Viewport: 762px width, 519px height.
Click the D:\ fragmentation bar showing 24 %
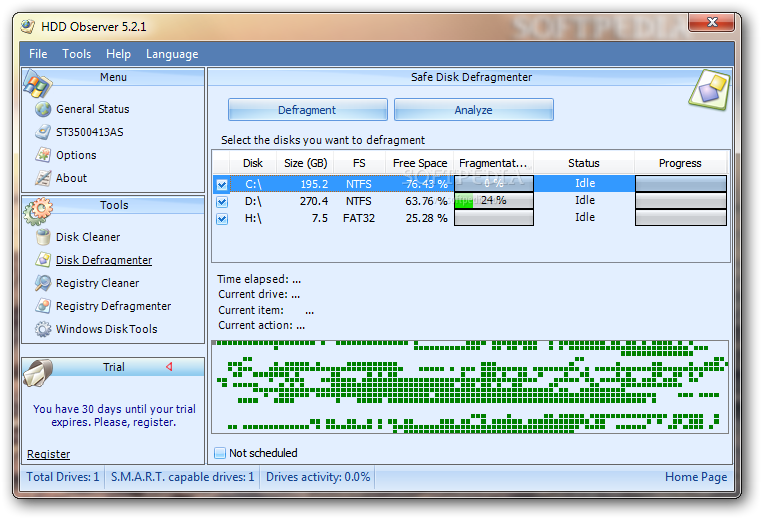pos(494,201)
